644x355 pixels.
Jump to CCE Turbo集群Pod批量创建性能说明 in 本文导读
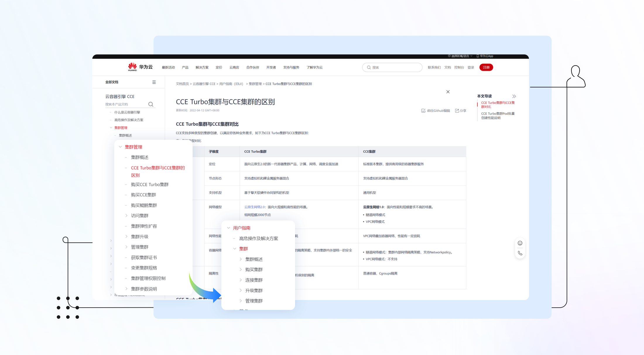pos(498,116)
